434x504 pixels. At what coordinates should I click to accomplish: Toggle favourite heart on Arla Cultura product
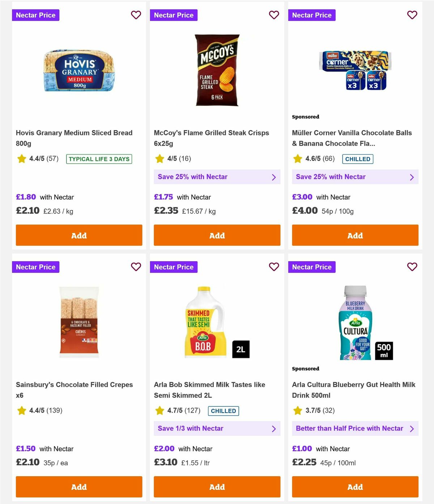click(412, 267)
